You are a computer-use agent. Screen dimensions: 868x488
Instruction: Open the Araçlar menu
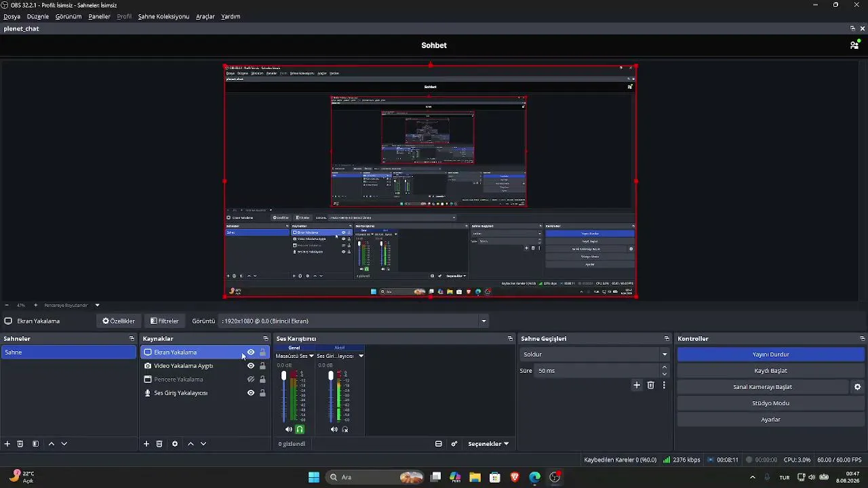[x=205, y=16]
